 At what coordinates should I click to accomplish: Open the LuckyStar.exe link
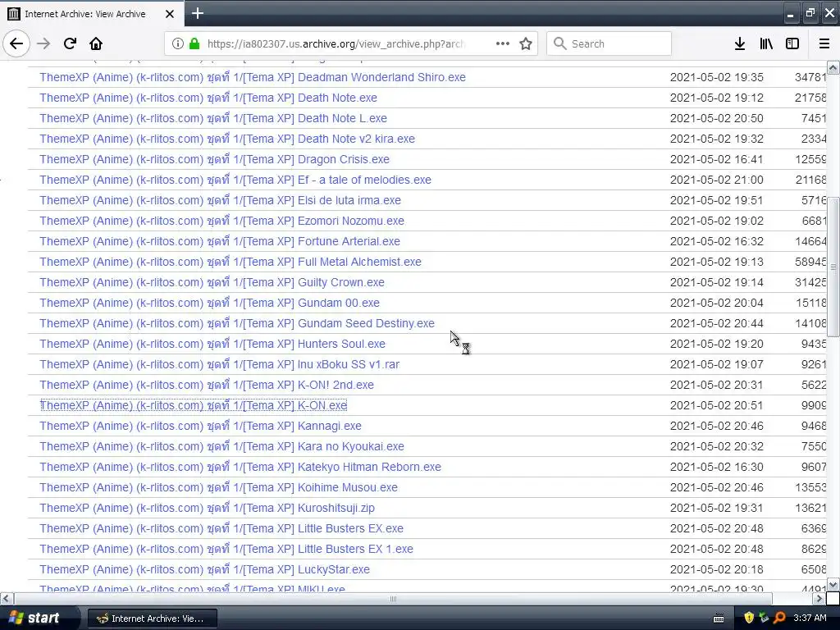point(204,569)
